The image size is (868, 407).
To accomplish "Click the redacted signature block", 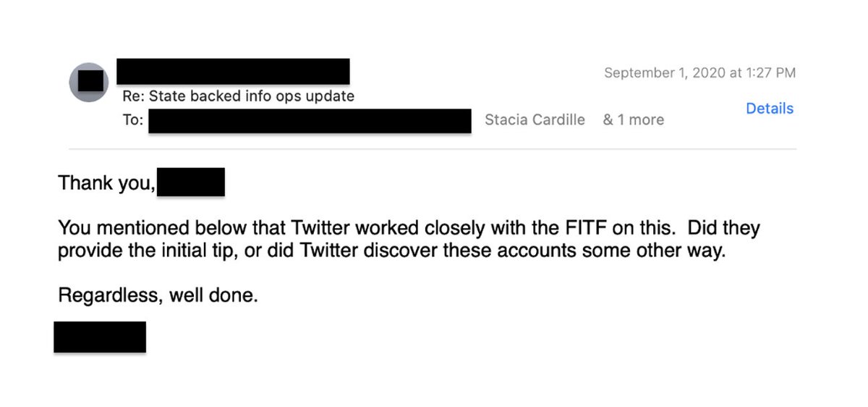I will (x=100, y=337).
